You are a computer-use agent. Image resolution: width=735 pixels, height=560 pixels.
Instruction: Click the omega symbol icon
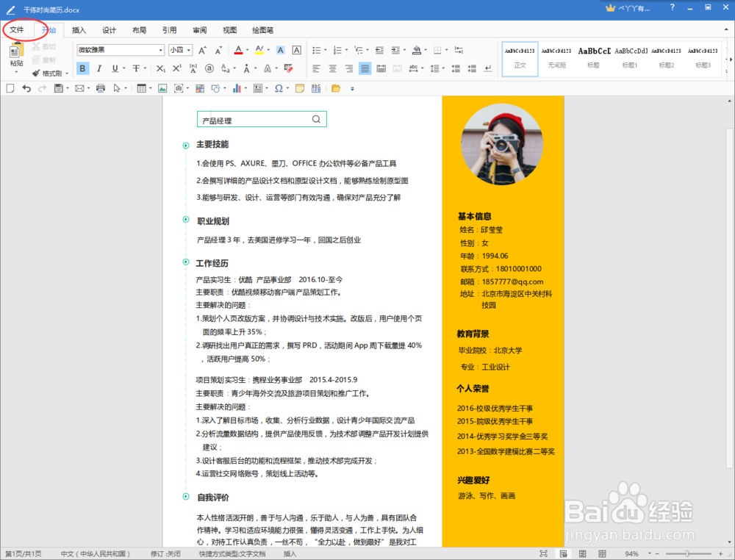(x=279, y=88)
